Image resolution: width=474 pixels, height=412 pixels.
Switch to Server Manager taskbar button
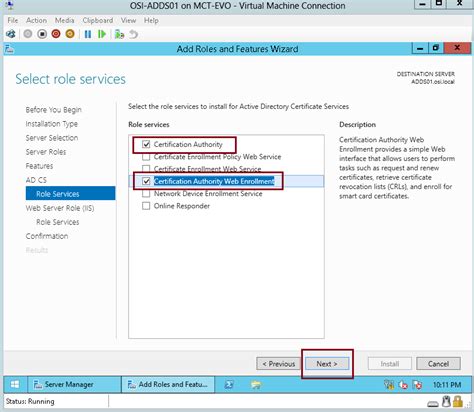[74, 384]
